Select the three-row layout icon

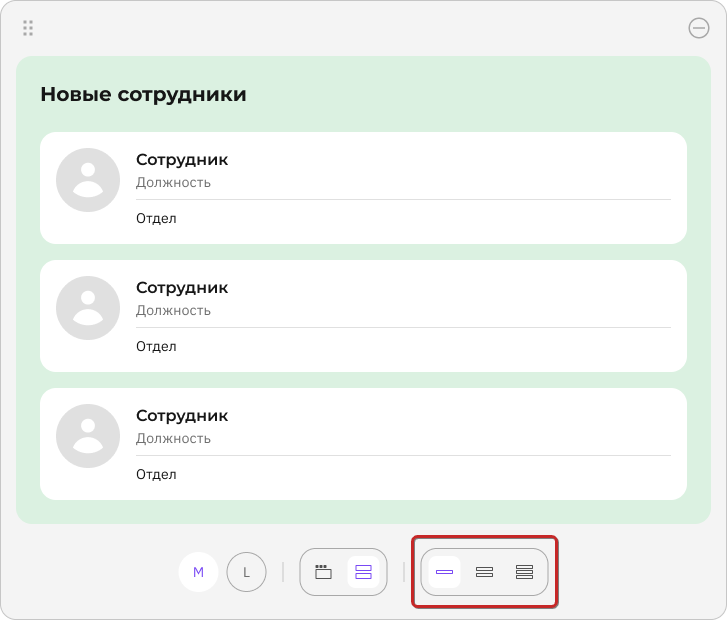click(x=524, y=572)
